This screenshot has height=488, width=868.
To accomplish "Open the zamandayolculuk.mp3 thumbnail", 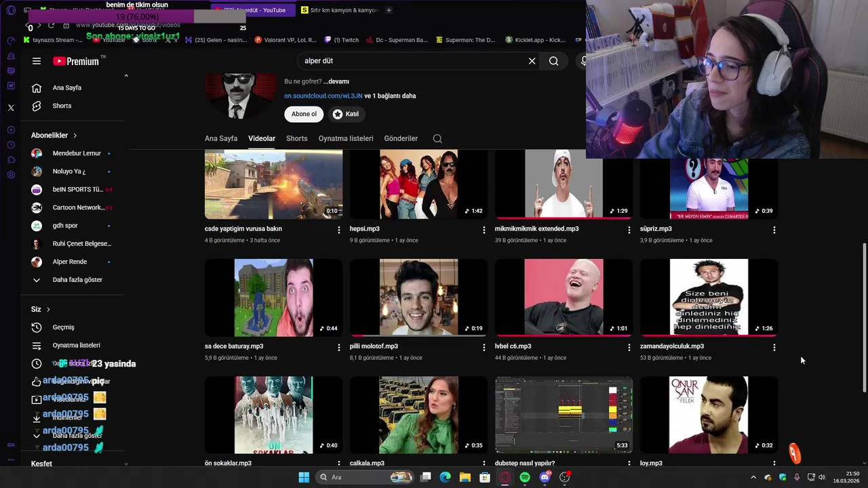I will tap(709, 298).
